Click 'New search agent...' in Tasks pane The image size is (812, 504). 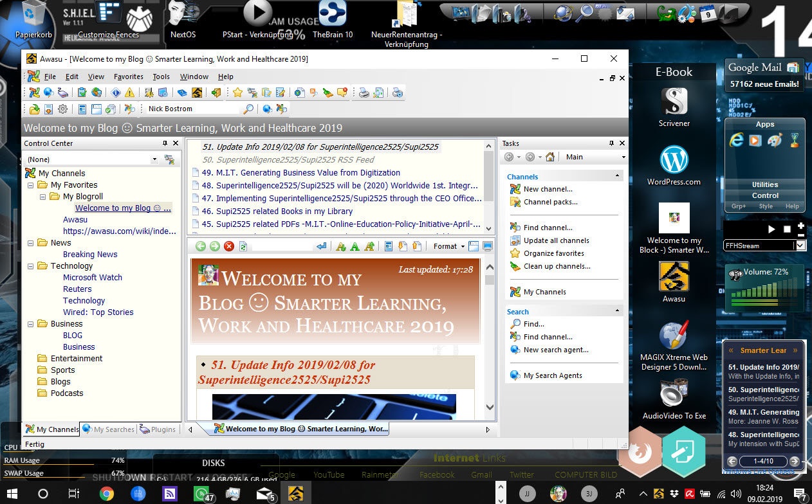coord(555,350)
